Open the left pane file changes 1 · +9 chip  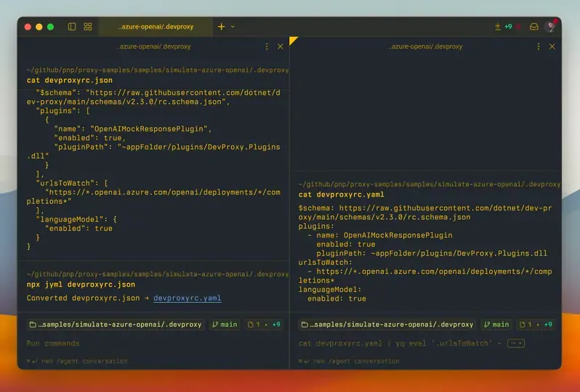264,324
